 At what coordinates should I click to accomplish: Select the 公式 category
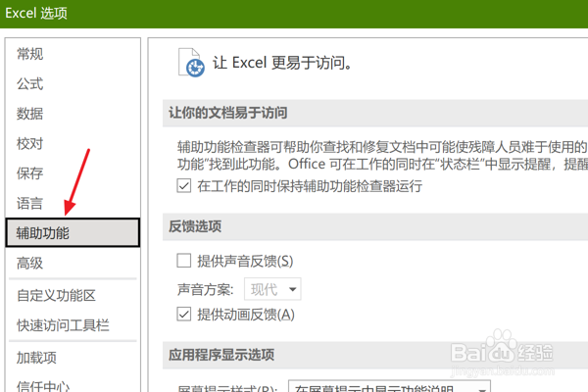tap(30, 83)
